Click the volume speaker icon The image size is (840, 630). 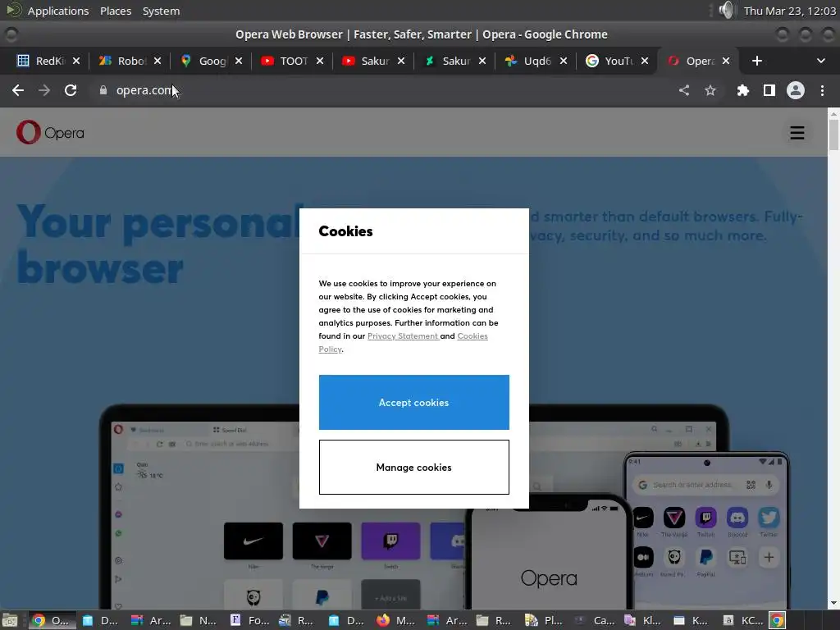coord(726,10)
